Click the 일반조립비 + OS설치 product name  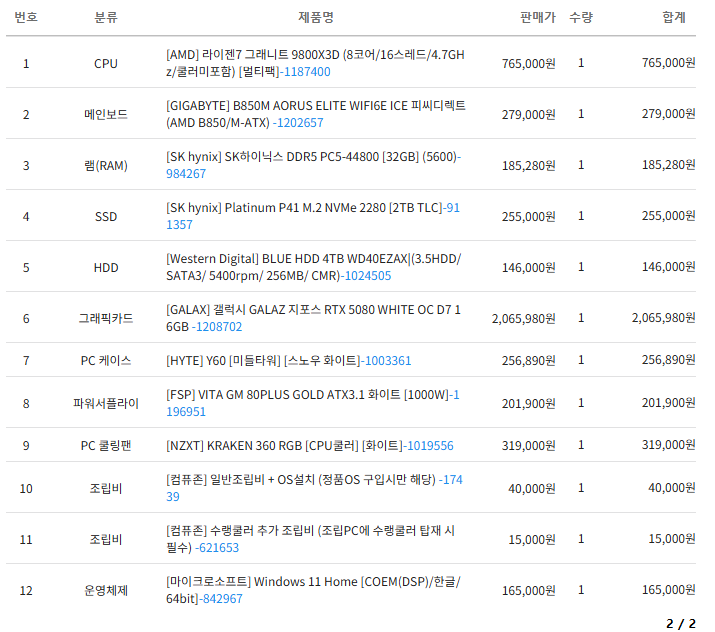314,488
